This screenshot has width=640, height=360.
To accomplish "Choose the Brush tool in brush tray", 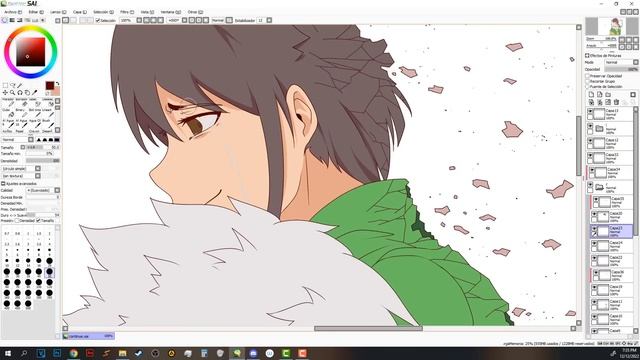I will coord(49,123).
